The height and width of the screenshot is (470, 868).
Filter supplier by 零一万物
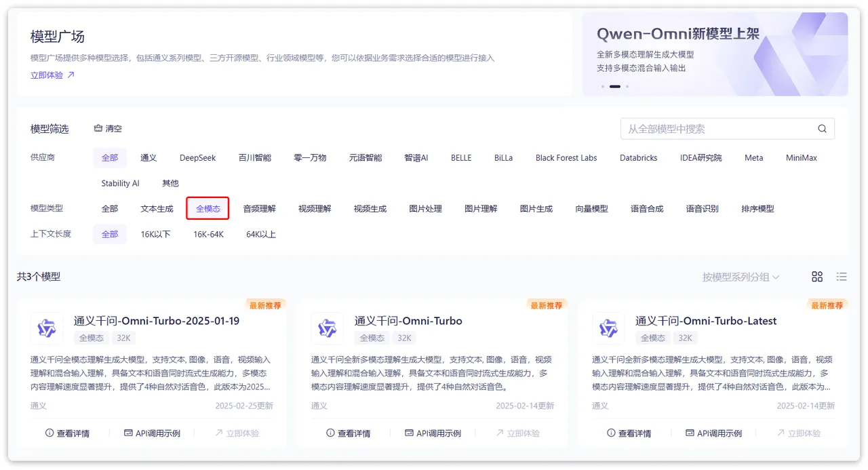click(x=310, y=157)
